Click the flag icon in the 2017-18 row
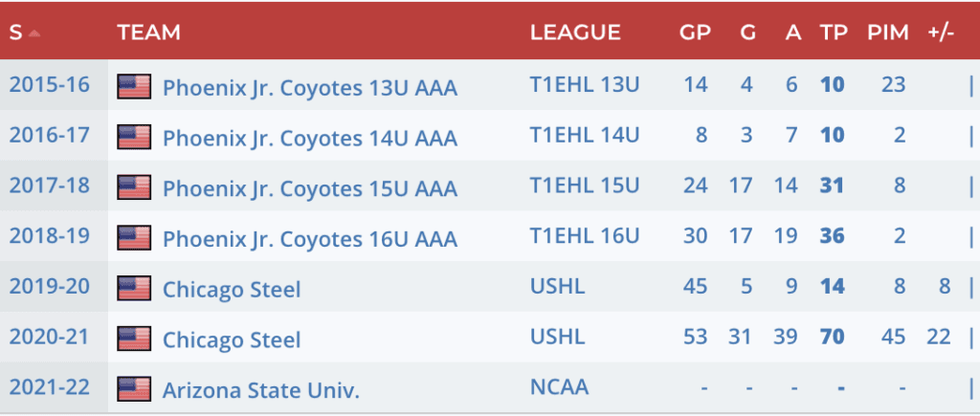Viewport: 980px width, 416px height. point(134,187)
